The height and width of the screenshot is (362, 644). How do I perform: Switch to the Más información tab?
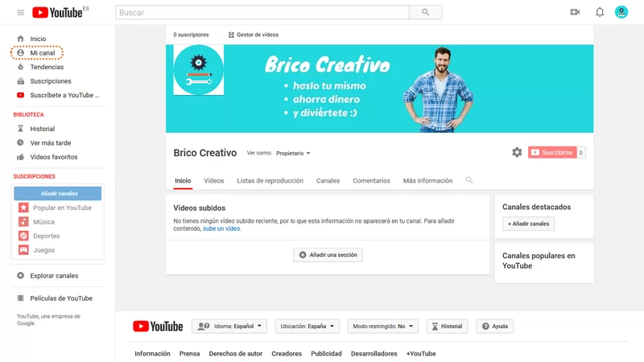click(427, 180)
